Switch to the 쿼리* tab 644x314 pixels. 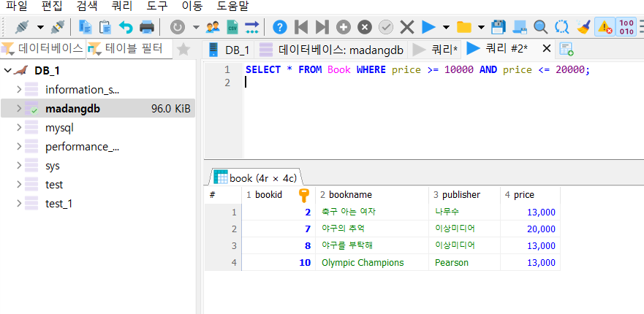tap(435, 50)
